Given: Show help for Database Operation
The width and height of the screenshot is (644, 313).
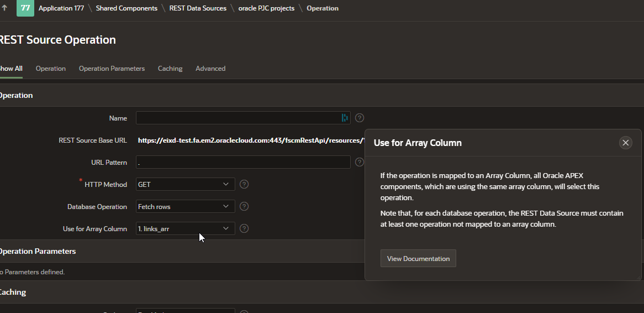Looking at the screenshot, I should pos(244,206).
